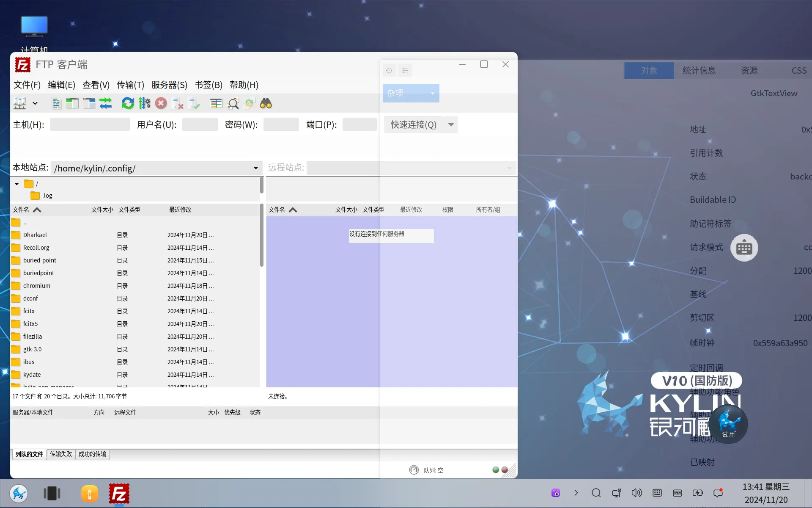The image size is (812, 508).
Task: Click the inspector list view icon
Action: pos(405,70)
